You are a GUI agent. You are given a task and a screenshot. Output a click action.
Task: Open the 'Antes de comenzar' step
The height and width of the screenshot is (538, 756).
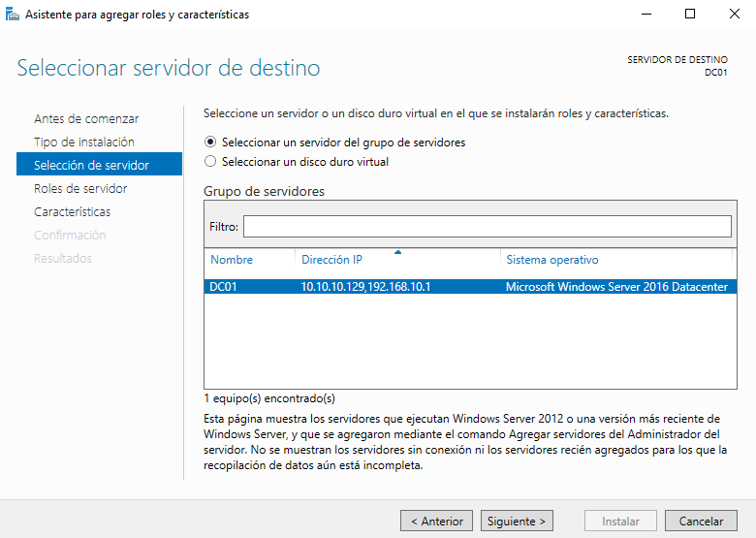pyautogui.click(x=86, y=119)
